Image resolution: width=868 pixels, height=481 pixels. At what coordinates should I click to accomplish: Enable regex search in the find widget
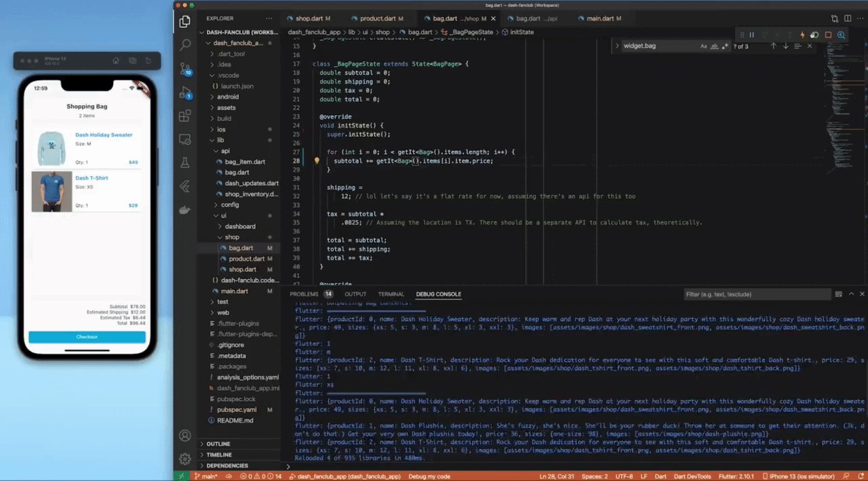point(725,46)
